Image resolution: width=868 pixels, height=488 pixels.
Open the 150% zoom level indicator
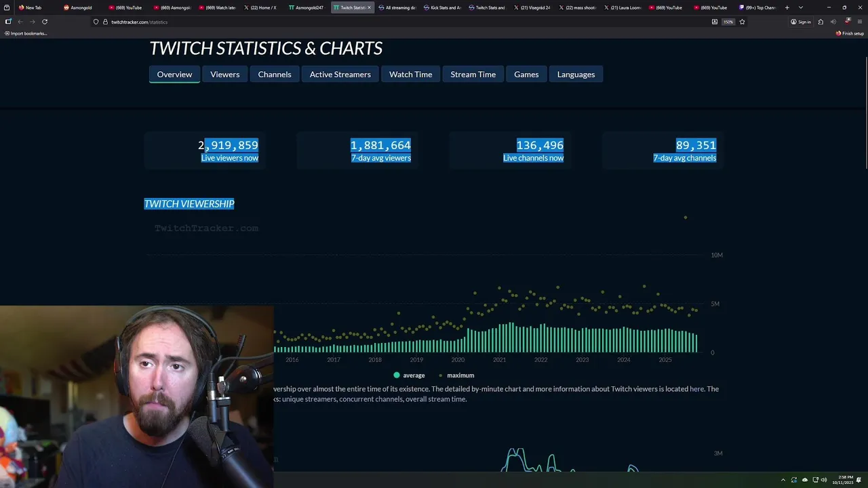[728, 22]
